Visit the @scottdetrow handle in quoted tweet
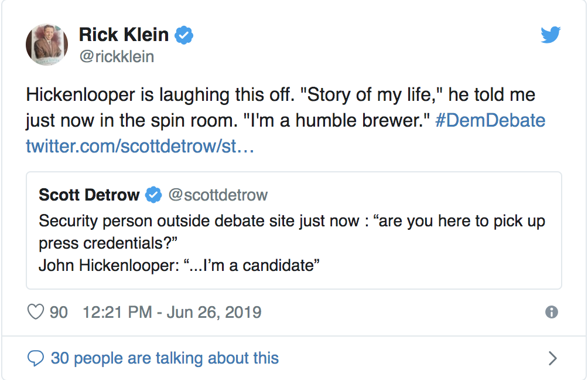Viewport: 588px width, 380px height. (218, 195)
